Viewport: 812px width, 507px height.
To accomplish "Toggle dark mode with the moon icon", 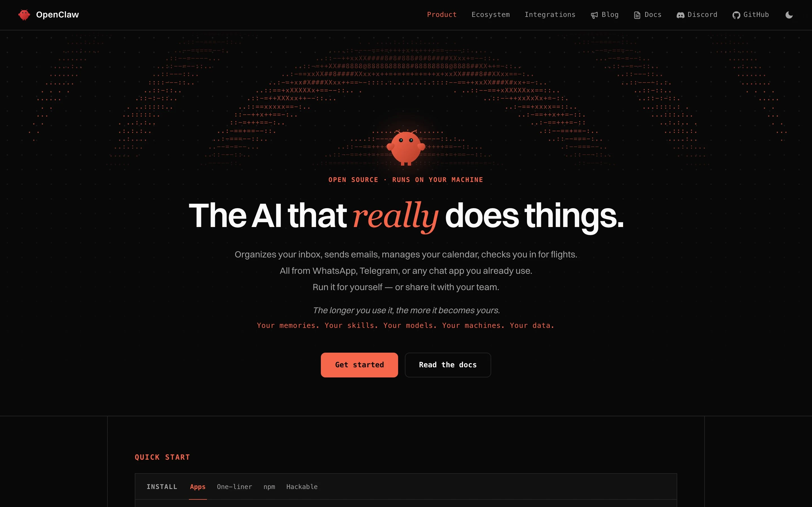I will (x=789, y=15).
